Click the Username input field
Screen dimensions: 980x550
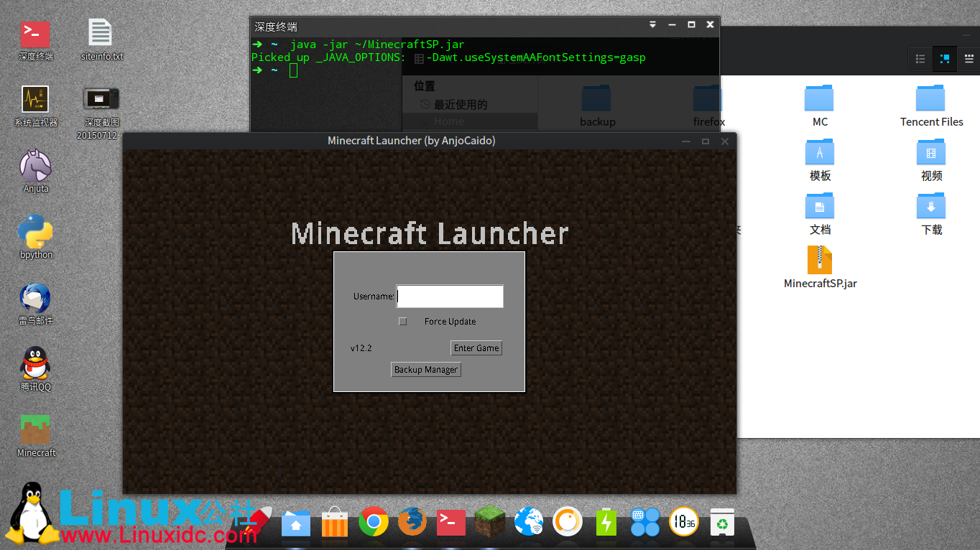(x=450, y=297)
